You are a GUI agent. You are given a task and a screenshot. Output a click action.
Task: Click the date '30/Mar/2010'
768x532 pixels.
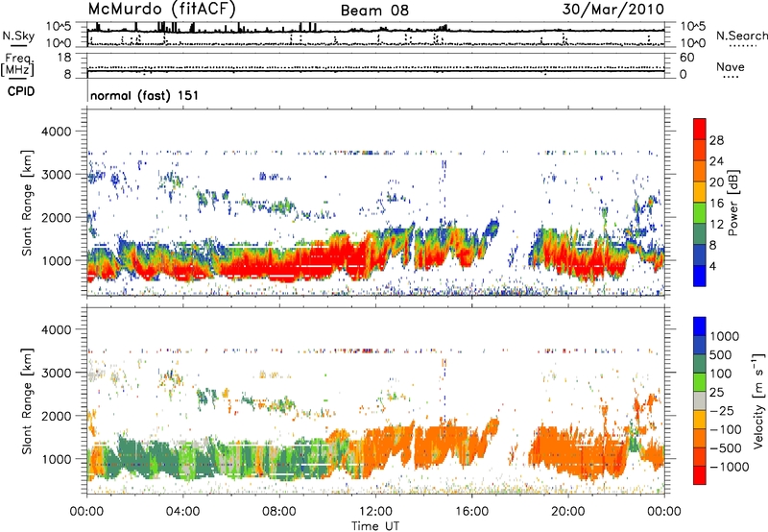[x=613, y=10]
